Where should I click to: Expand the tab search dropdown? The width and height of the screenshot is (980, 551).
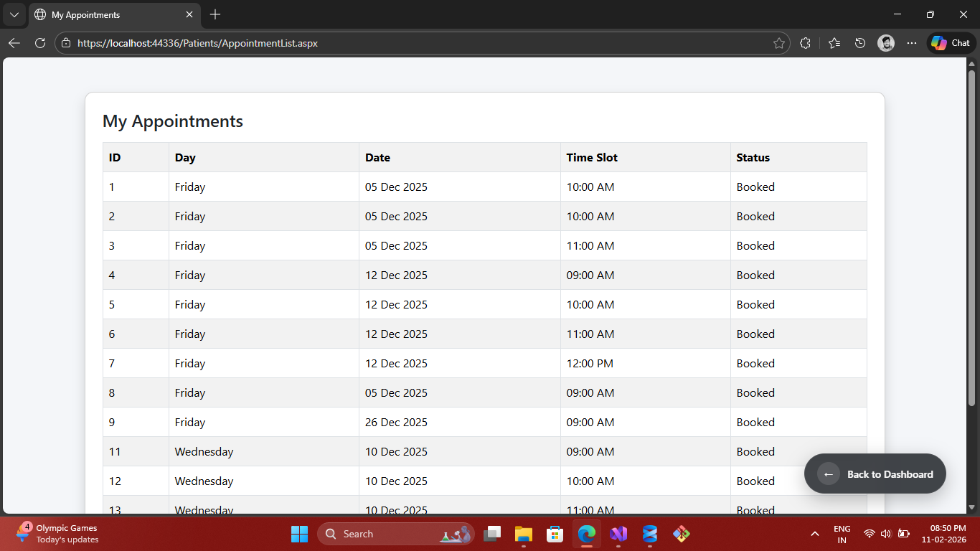(14, 14)
